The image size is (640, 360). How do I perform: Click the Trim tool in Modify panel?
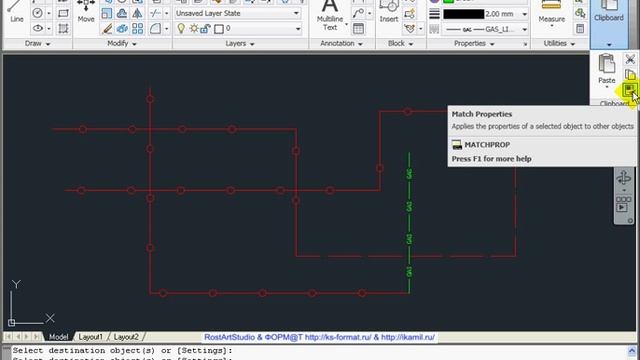(x=155, y=13)
